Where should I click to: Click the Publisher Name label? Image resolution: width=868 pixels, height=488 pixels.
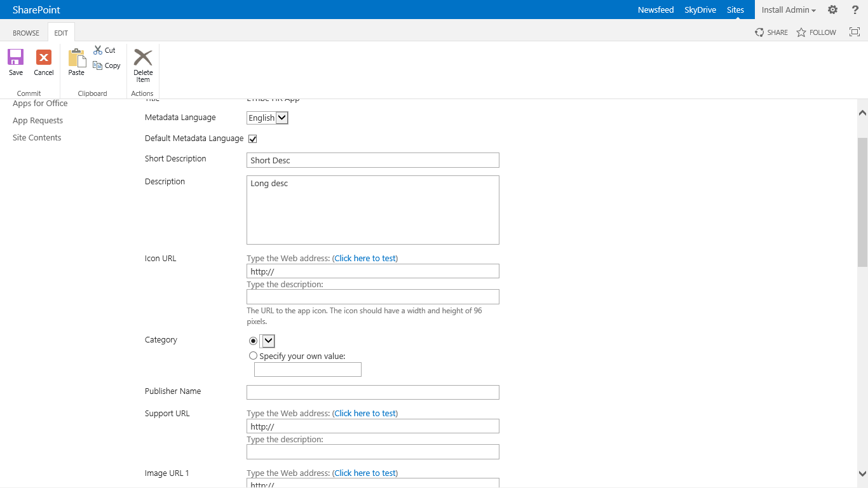click(x=173, y=391)
